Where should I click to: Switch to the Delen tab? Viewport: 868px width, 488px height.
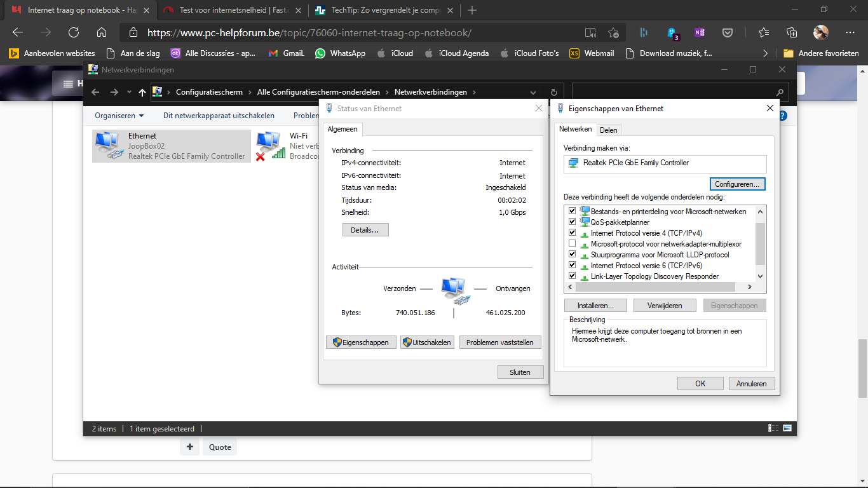coord(609,130)
